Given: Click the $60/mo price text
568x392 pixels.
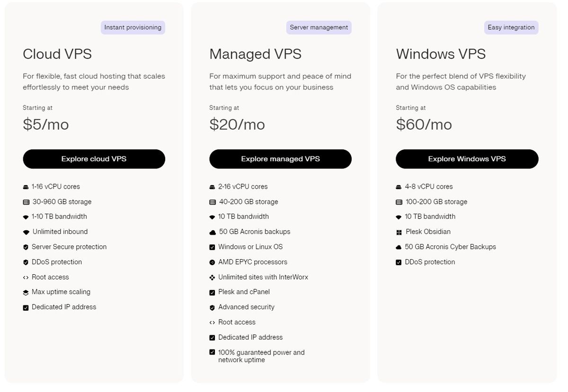Looking at the screenshot, I should click(424, 124).
